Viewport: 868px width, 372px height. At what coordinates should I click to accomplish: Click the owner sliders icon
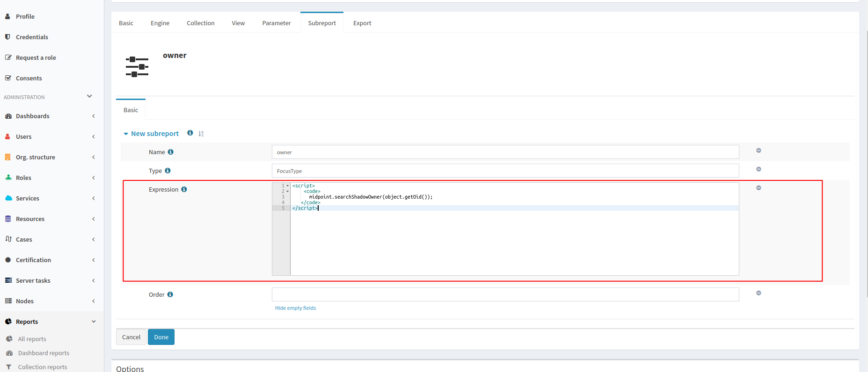pyautogui.click(x=137, y=67)
